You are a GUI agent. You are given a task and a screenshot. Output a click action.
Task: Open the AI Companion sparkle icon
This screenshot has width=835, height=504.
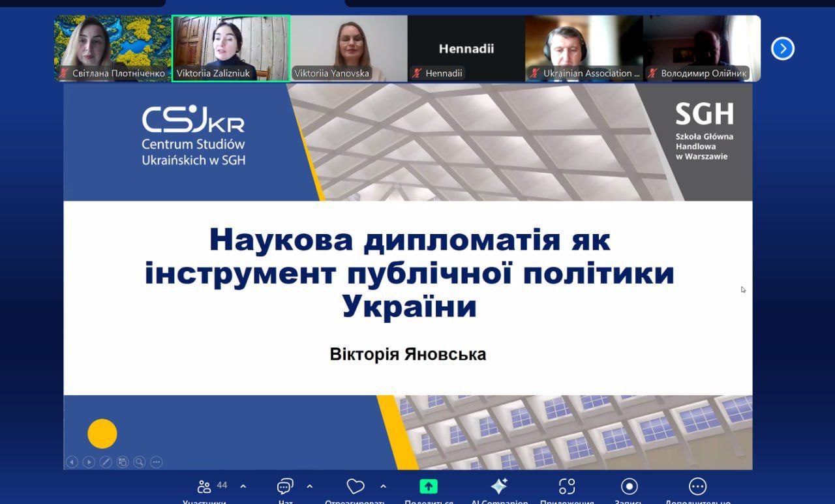[499, 486]
